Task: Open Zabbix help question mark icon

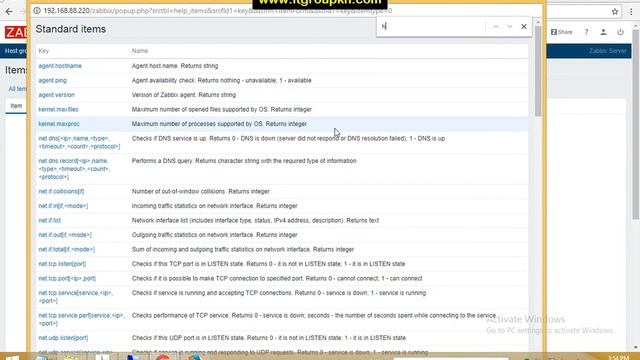Action: pyautogui.click(x=586, y=32)
